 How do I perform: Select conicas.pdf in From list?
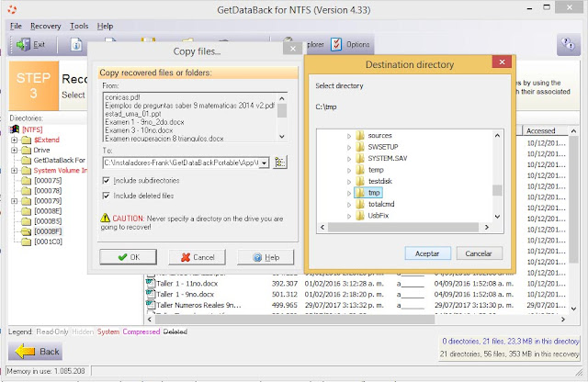pos(122,97)
